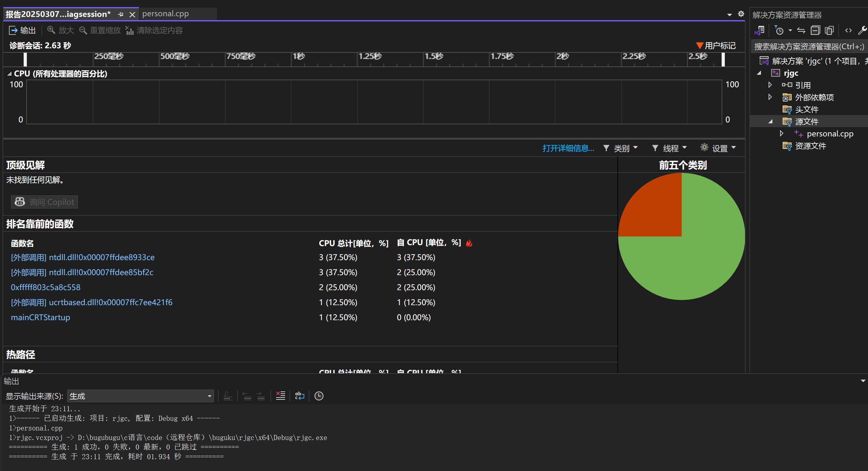Click the 输出 export button
Image resolution: width=868 pixels, height=471 pixels.
(x=22, y=30)
